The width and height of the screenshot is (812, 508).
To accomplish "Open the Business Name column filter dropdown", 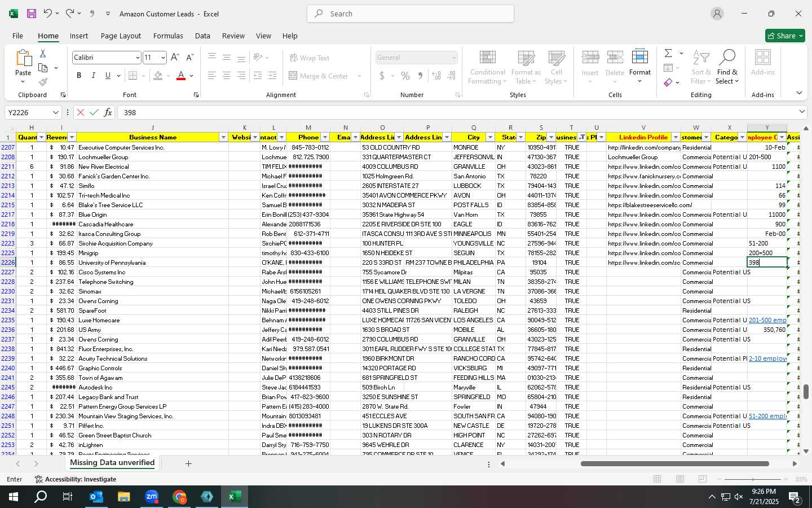I will click(x=223, y=137).
